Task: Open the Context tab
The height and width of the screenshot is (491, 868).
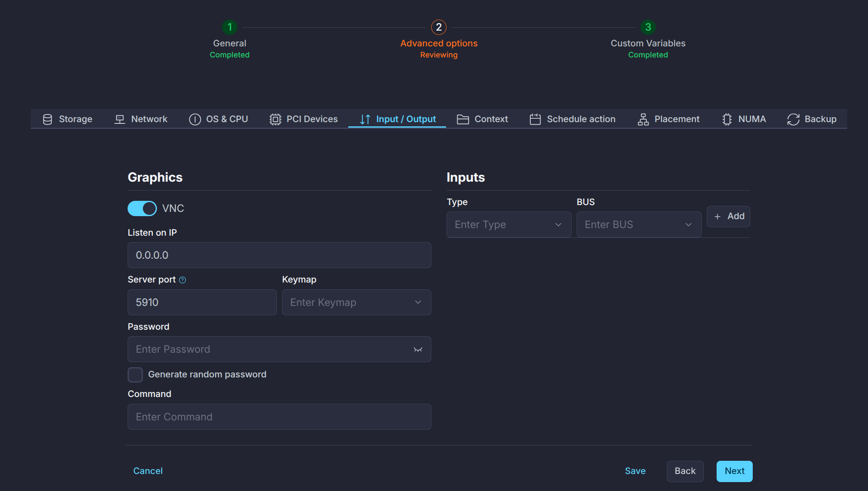Action: pos(482,119)
